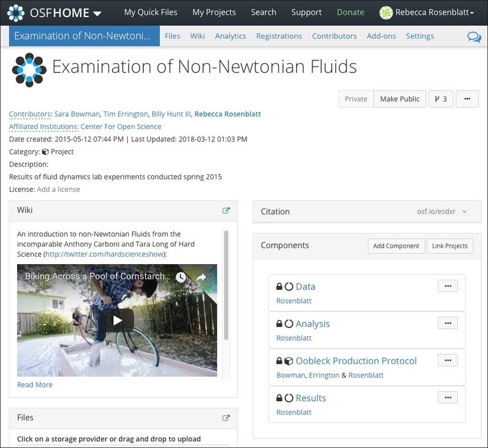Open the forks button showing 3
Screen dimensions: 488x448
[x=441, y=99]
